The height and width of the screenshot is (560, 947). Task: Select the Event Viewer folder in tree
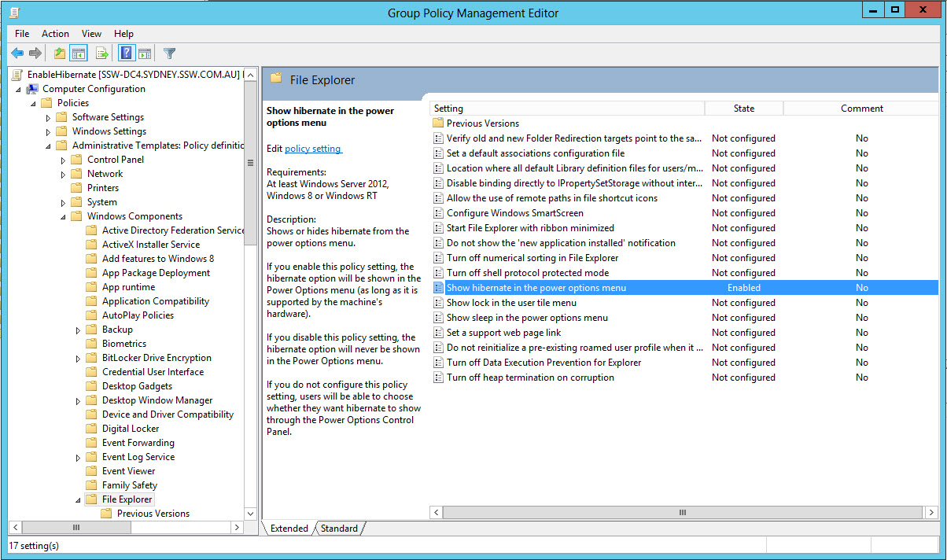coord(128,471)
